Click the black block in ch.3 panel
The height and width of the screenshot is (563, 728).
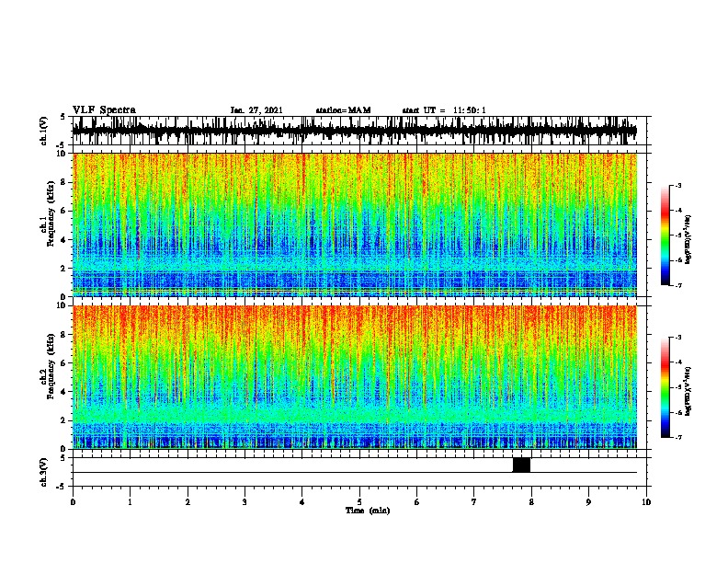pyautogui.click(x=521, y=465)
